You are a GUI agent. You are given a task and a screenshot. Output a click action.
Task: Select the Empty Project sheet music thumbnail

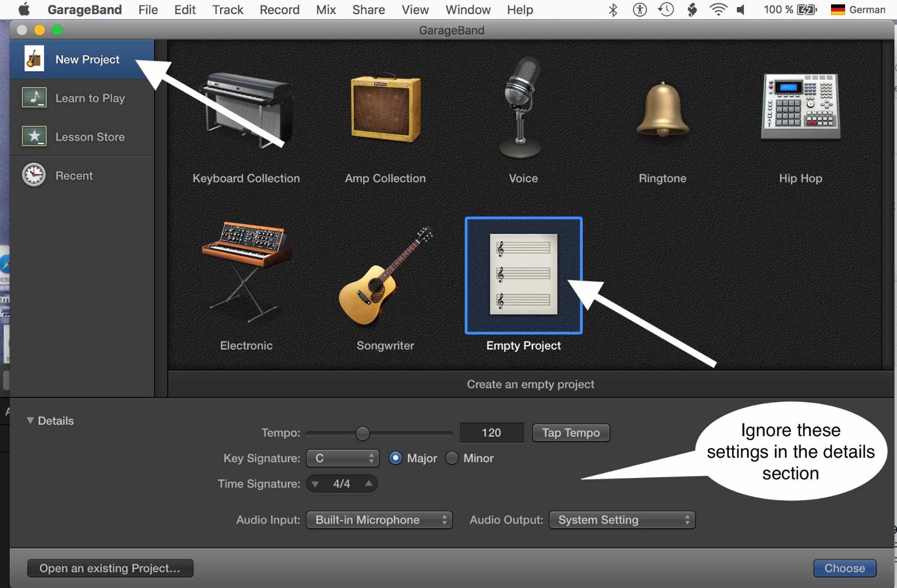(523, 275)
